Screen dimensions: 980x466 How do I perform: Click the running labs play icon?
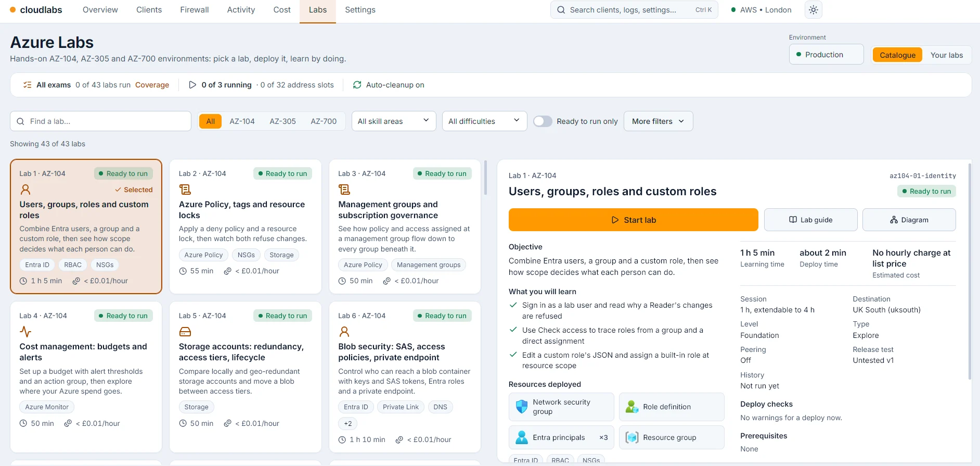click(192, 85)
